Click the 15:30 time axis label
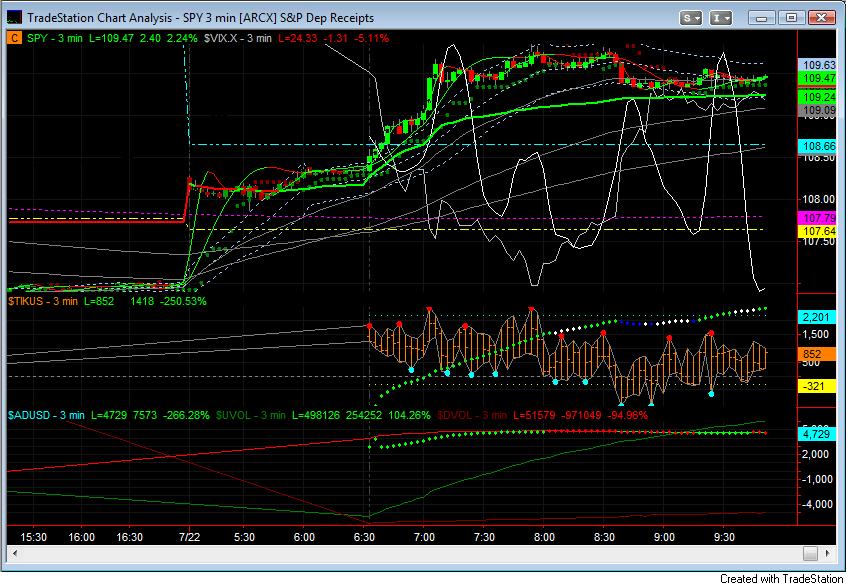This screenshot has width=846, height=585. pyautogui.click(x=33, y=537)
